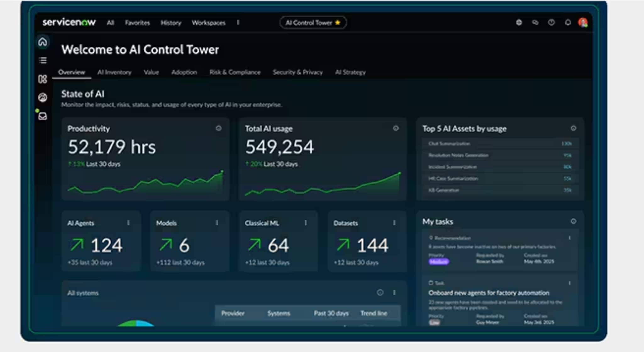Open Productivity card info icon
Image resolution: width=644 pixels, height=352 pixels.
(219, 128)
